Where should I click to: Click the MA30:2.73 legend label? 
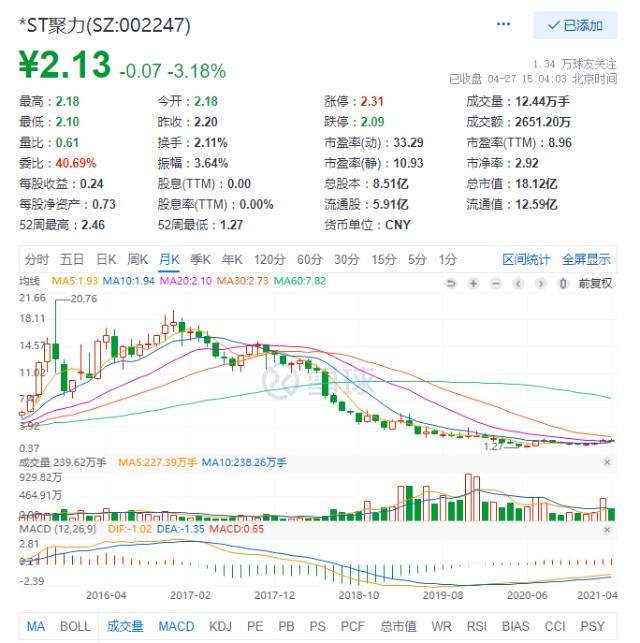click(x=243, y=281)
